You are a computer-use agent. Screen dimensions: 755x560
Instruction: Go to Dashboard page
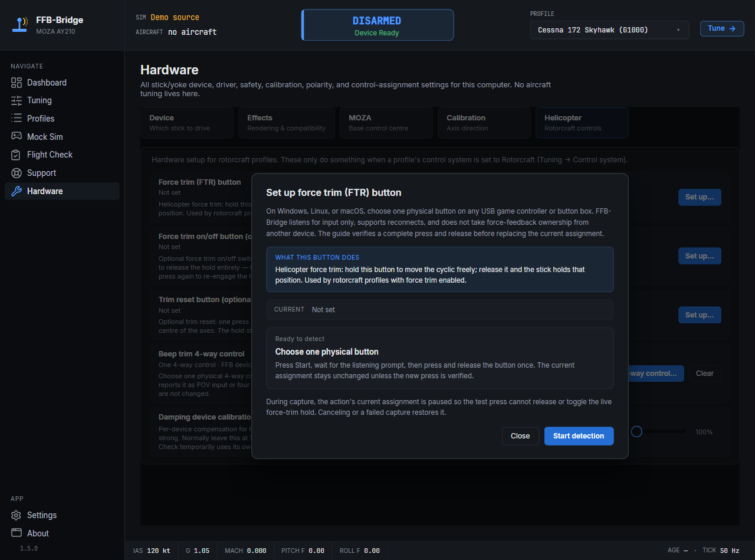click(62, 83)
